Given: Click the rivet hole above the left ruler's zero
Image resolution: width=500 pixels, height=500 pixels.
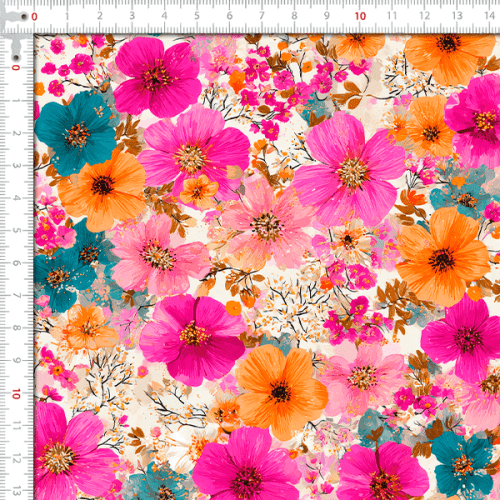Looking at the screenshot, I should tap(15, 58).
